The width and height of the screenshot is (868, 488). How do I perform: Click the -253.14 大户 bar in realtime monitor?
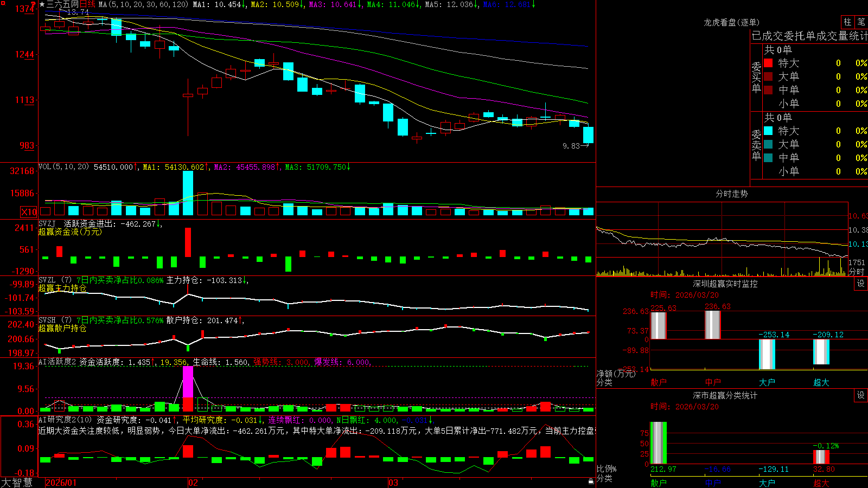[767, 354]
